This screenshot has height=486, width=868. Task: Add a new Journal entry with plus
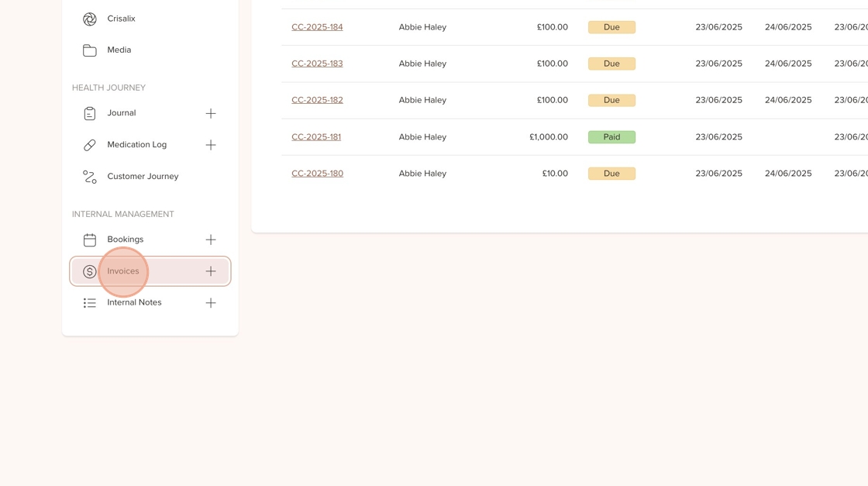[x=211, y=114]
